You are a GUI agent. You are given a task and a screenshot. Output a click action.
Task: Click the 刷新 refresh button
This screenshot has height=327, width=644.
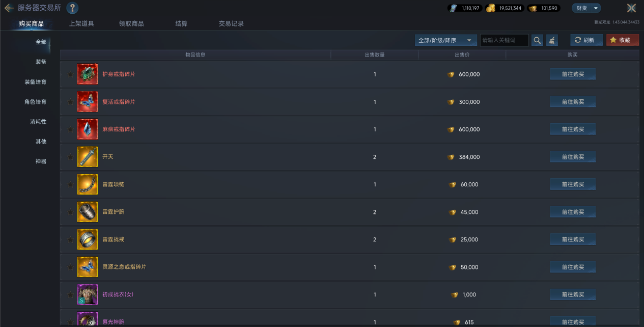point(586,40)
